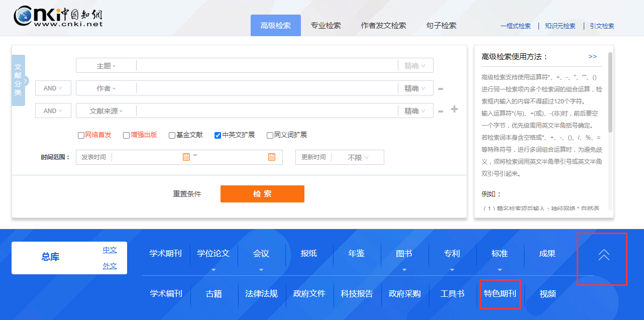The height and width of the screenshot is (320, 644).
Task: Click the 主题 search input field
Action: point(266,66)
